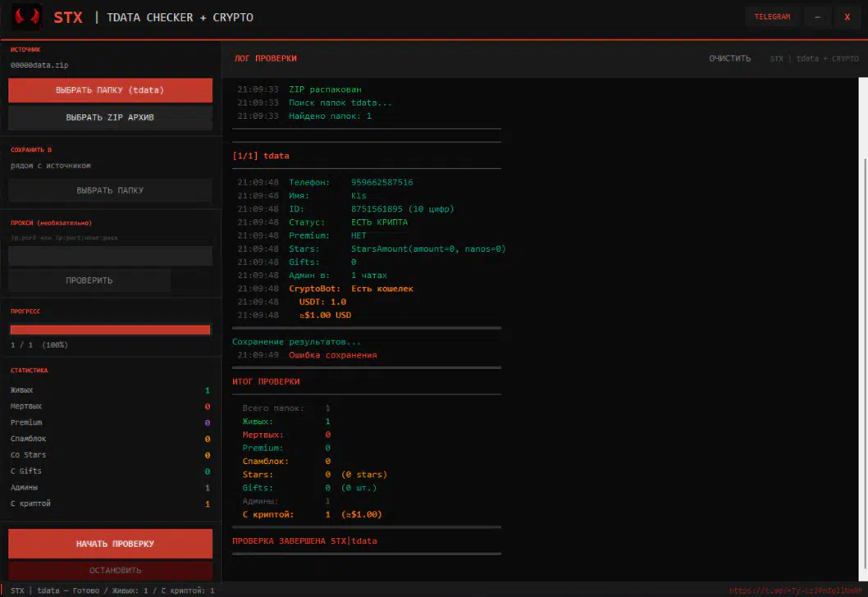Stop the check using ОСТАНОВИТЬ
Screen dimensions: 868x597
tap(110, 571)
